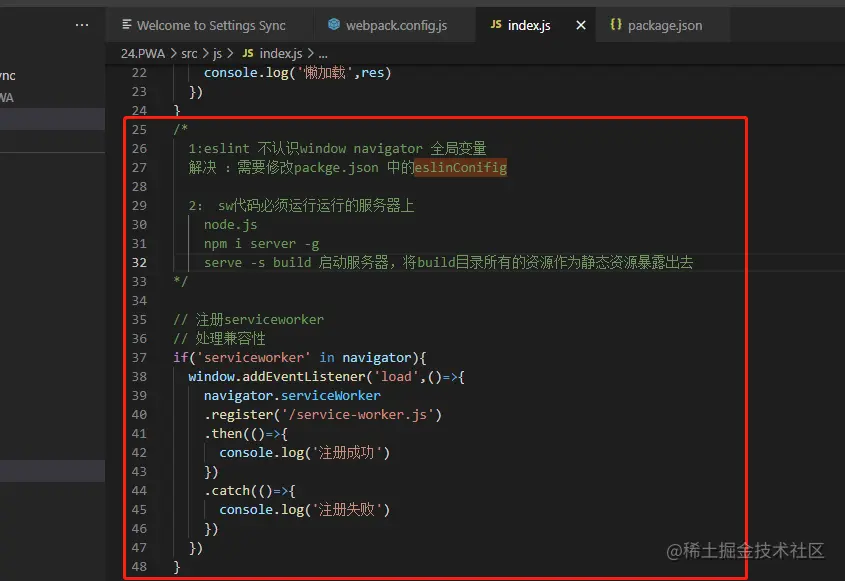Click the JS icon on index.js tab
This screenshot has height=581, width=845.
[x=496, y=24]
